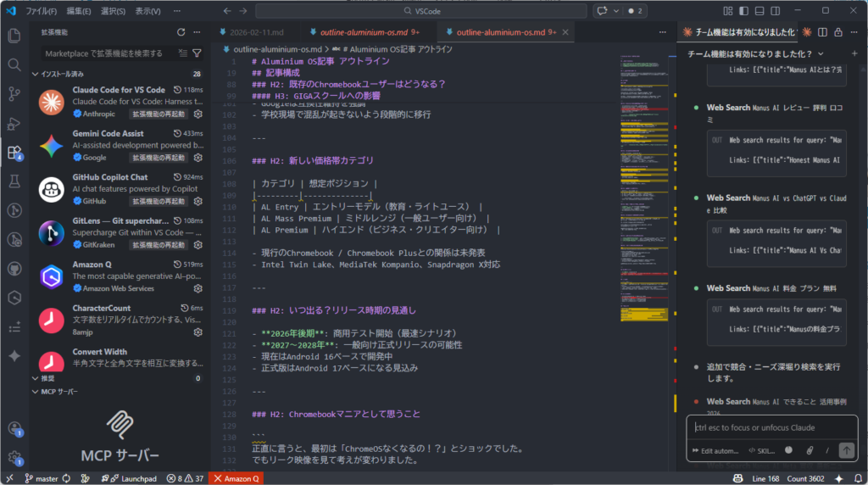Click the lock icon in editor group actions

click(x=837, y=32)
